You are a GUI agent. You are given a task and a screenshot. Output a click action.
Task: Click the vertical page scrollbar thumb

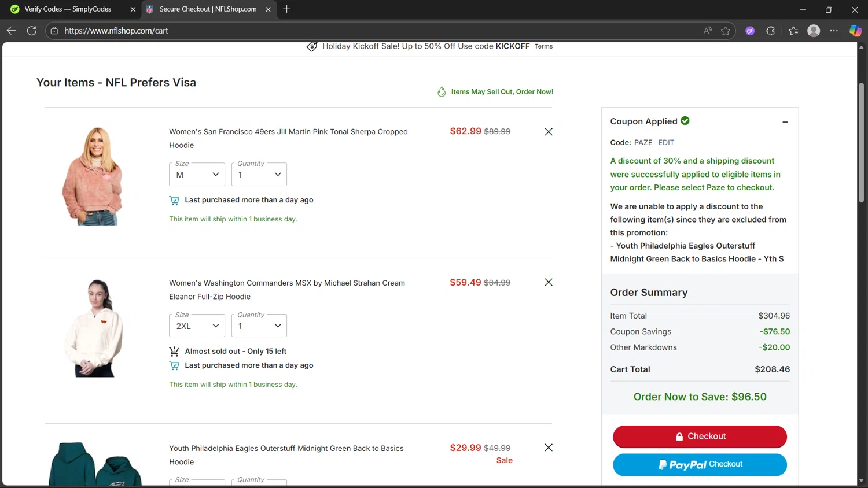coord(861,142)
